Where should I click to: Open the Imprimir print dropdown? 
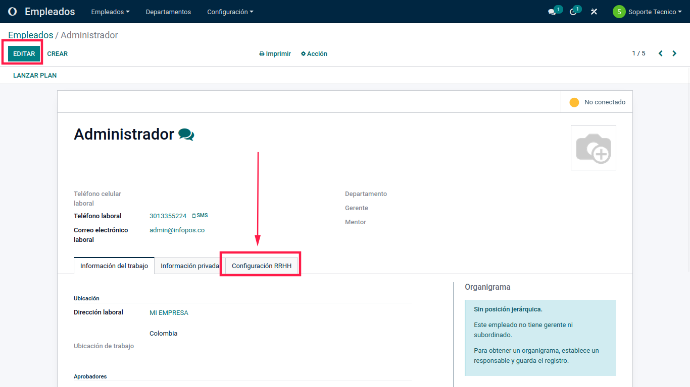point(275,54)
